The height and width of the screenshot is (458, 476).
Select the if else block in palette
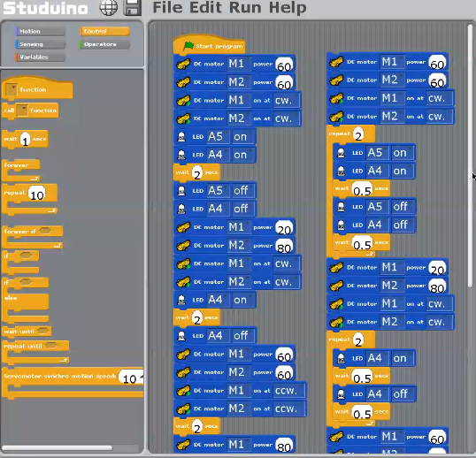point(25,300)
